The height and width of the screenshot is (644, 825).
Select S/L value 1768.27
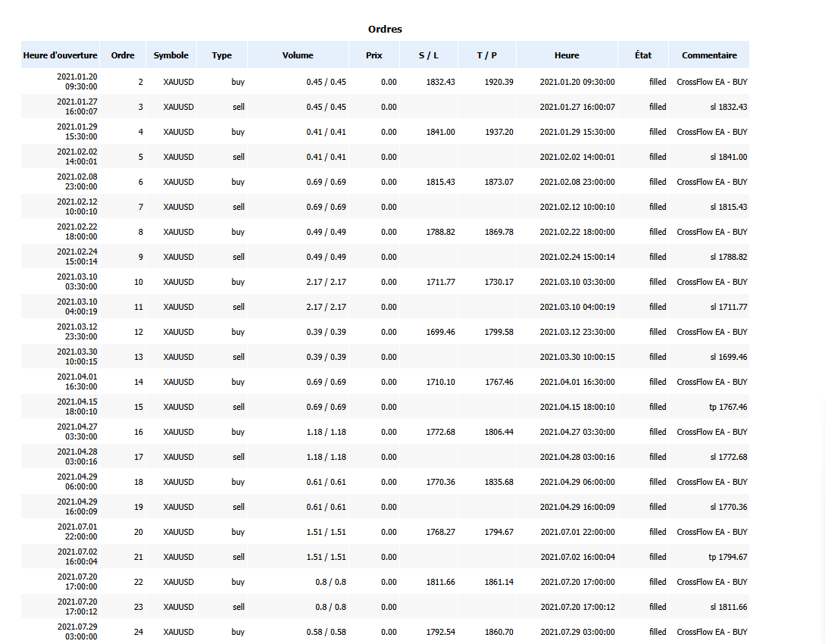point(440,532)
